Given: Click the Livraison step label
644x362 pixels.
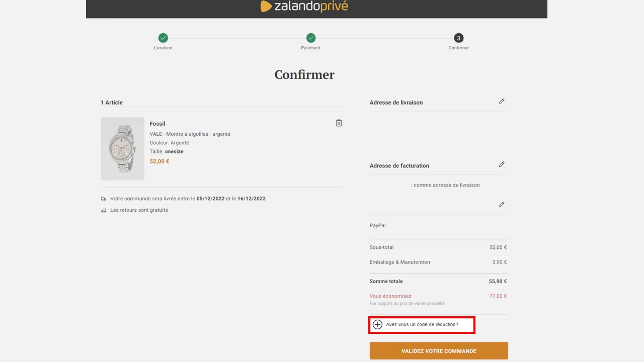Looking at the screenshot, I should point(163,48).
